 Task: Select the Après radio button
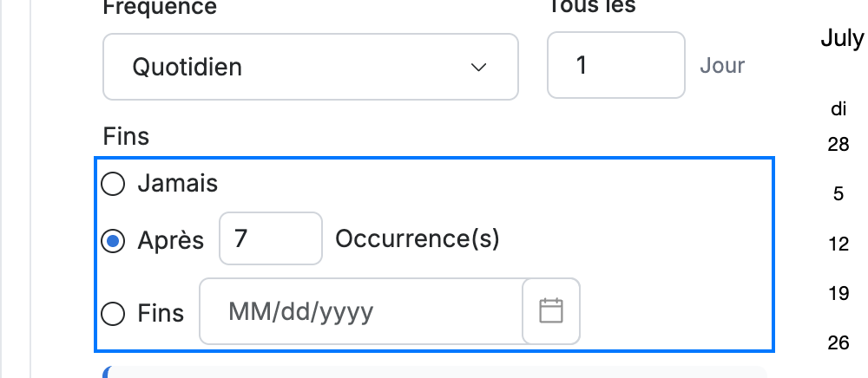coord(113,242)
